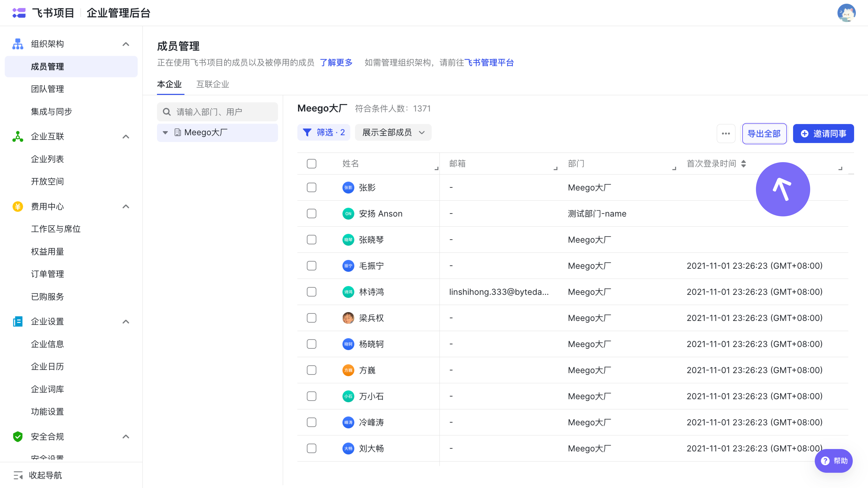Click the Feishu Project logo icon
868x488 pixels.
(x=19, y=13)
